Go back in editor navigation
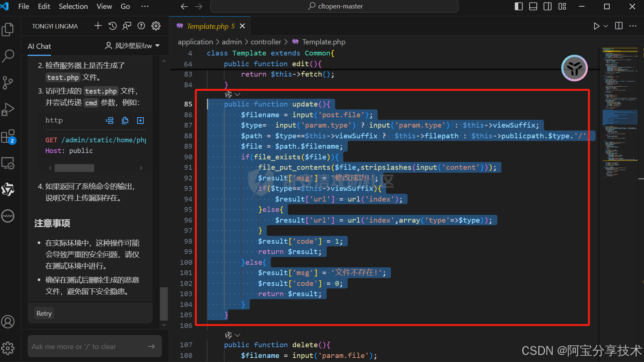Image resolution: width=644 pixels, height=362 pixels. click(x=184, y=6)
